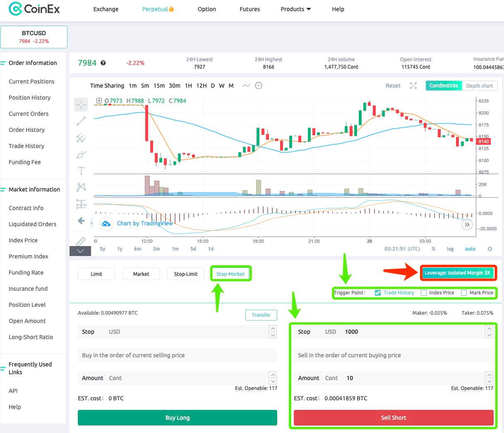Screen dimensions: 504x433
Task: Click the buy-side Amount Cont input field
Action: click(x=178, y=378)
